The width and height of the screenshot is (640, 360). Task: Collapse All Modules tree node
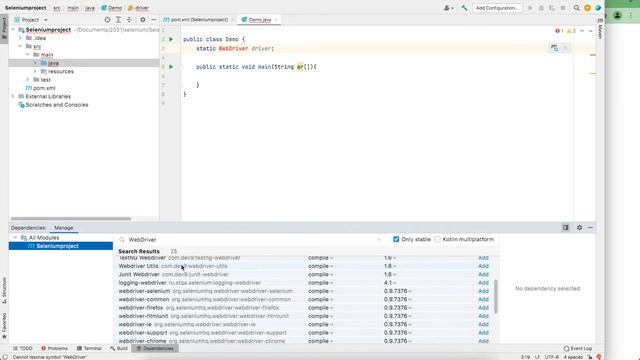click(15, 238)
